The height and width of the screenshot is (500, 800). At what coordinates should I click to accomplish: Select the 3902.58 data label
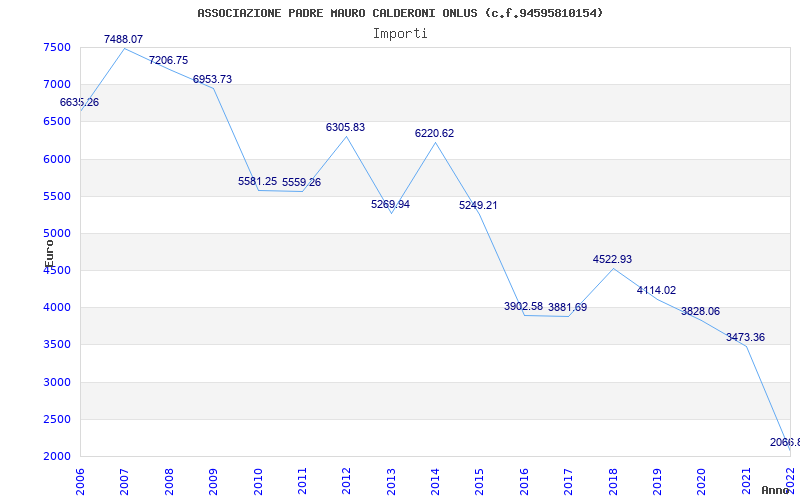tap(523, 306)
